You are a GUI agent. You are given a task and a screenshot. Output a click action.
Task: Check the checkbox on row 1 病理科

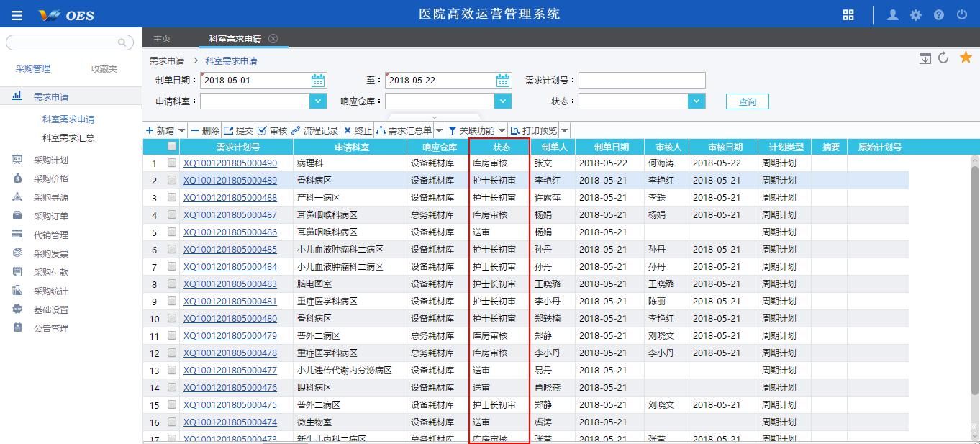pyautogui.click(x=171, y=163)
